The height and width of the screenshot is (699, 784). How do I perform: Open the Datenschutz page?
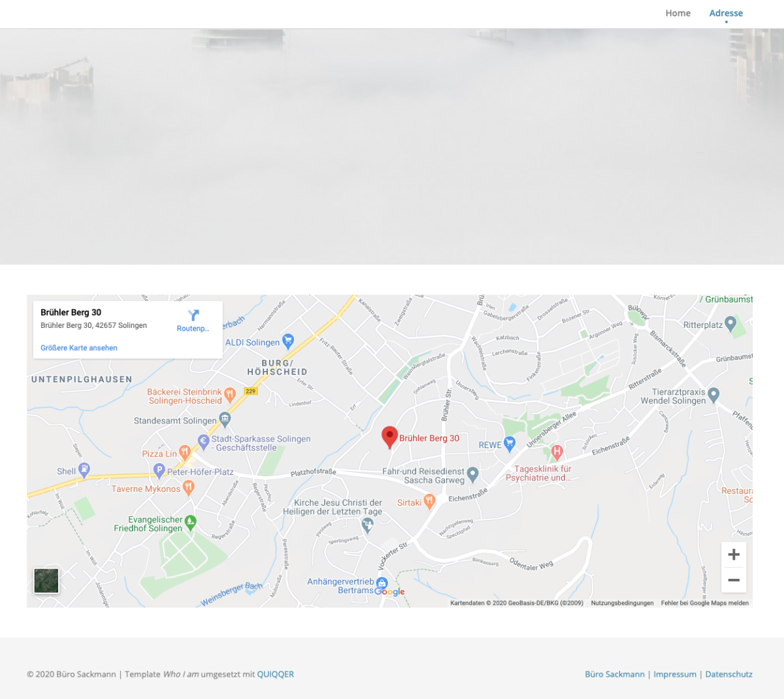pos(729,674)
